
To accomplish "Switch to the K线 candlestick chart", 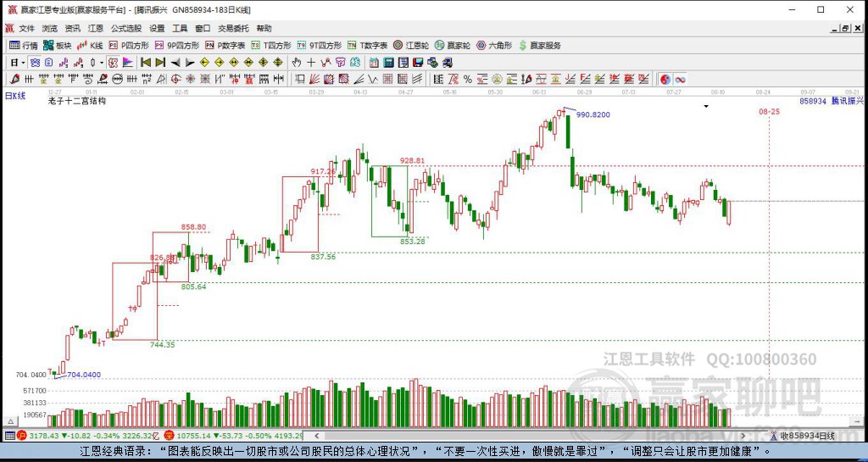I will pos(90,46).
